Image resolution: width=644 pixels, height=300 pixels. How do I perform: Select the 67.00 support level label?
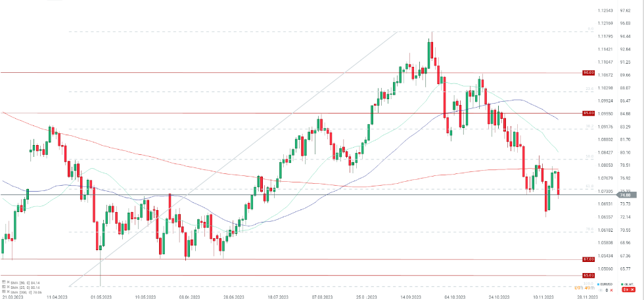tap(589, 259)
